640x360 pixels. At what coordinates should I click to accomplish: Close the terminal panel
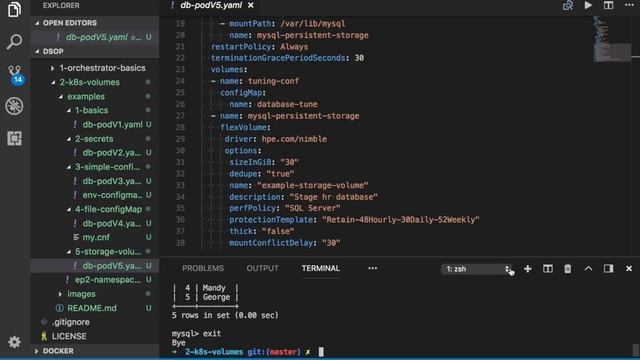tap(629, 269)
